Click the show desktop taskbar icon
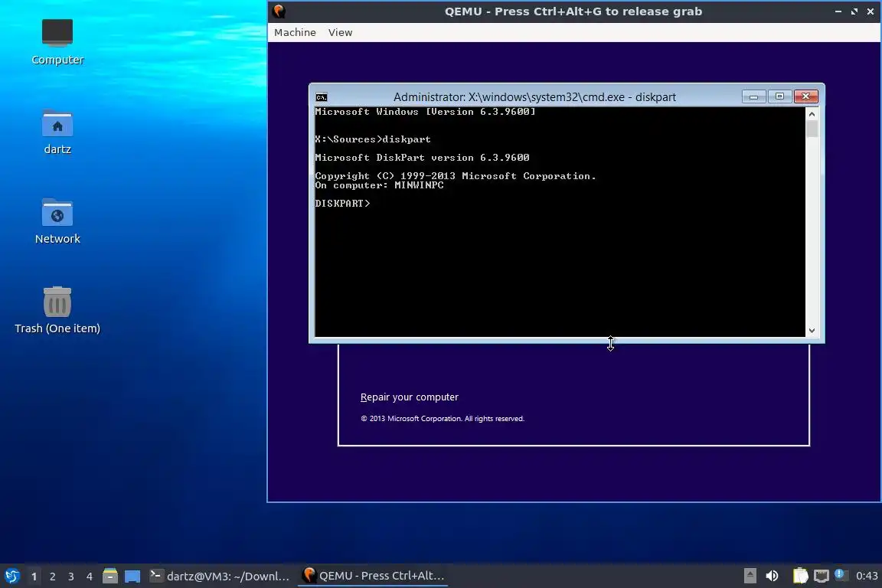882x588 pixels. pos(132,577)
